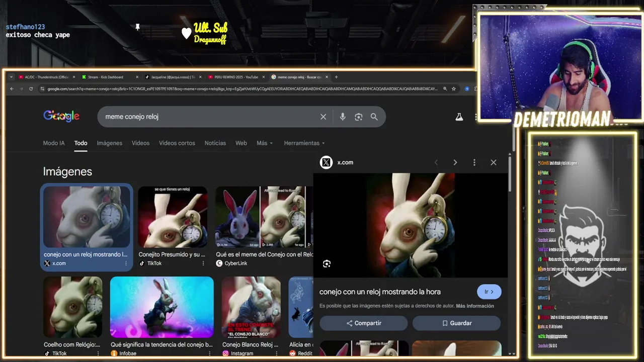Image resolution: width=644 pixels, height=362 pixels.
Task: Close the image preview panel
Action: [493, 162]
